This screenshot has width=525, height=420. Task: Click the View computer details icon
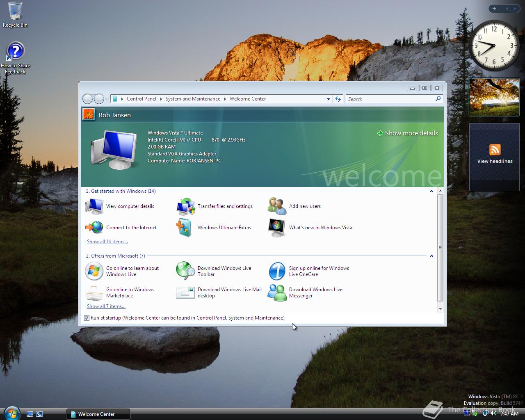[94, 206]
